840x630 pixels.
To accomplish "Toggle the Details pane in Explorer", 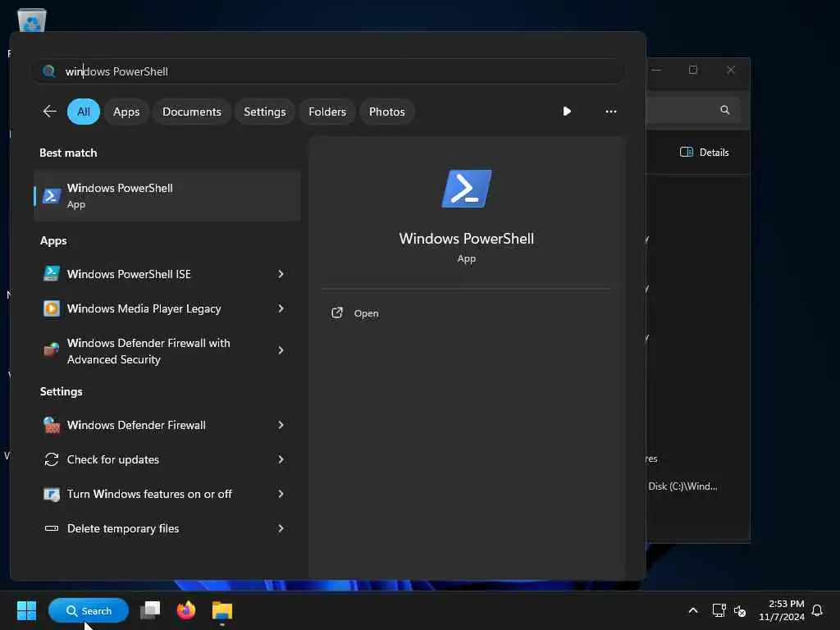I will pyautogui.click(x=704, y=152).
